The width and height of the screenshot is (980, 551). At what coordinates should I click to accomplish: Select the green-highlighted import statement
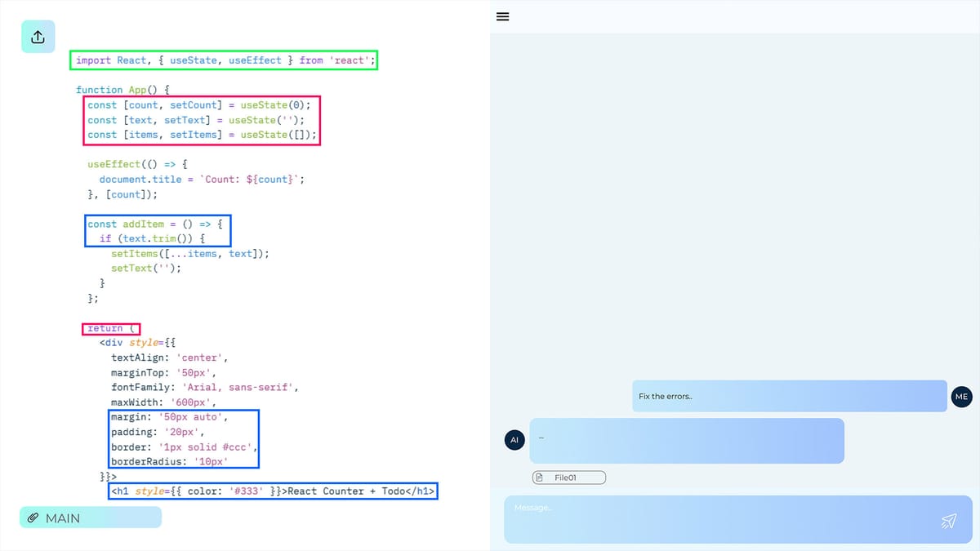pos(223,60)
